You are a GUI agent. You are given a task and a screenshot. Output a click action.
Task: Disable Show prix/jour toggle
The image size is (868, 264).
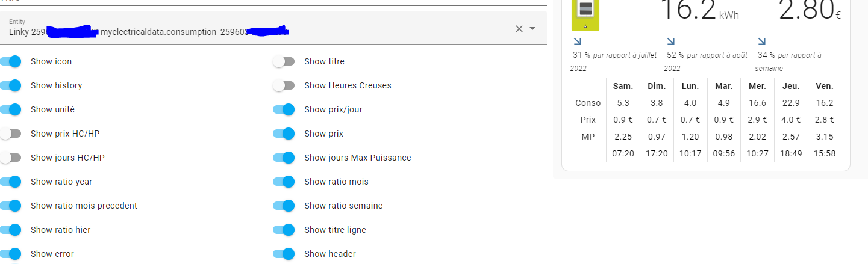tap(284, 109)
